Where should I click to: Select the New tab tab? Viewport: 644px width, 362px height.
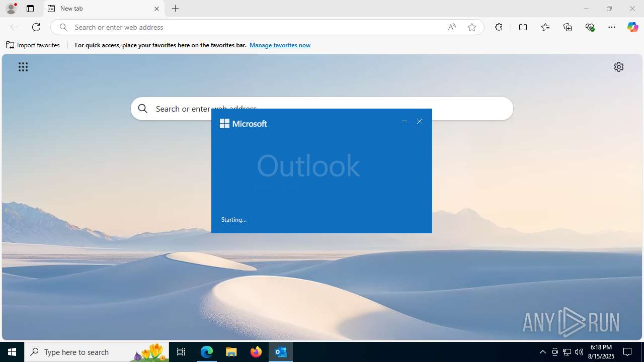(104, 9)
